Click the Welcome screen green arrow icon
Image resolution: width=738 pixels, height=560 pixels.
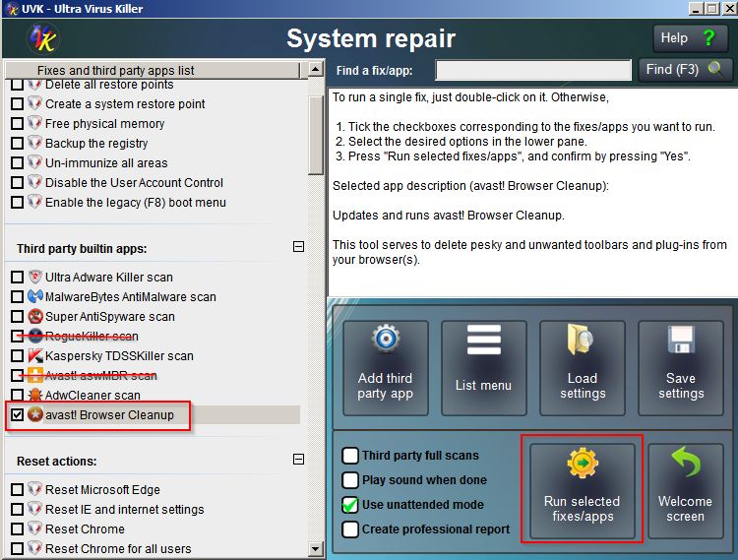click(x=686, y=462)
